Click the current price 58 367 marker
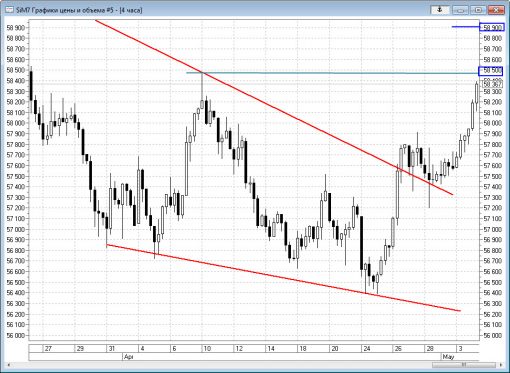Screen dimensions: 510x373 [492, 84]
